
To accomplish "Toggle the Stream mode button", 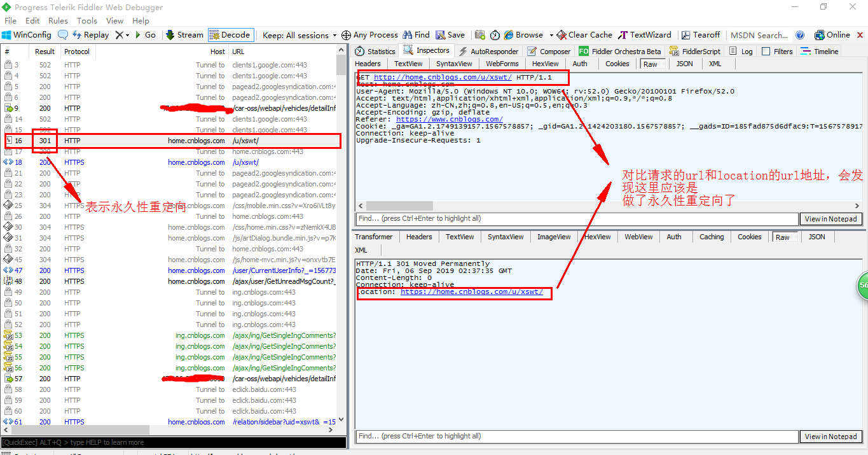I will (x=185, y=35).
